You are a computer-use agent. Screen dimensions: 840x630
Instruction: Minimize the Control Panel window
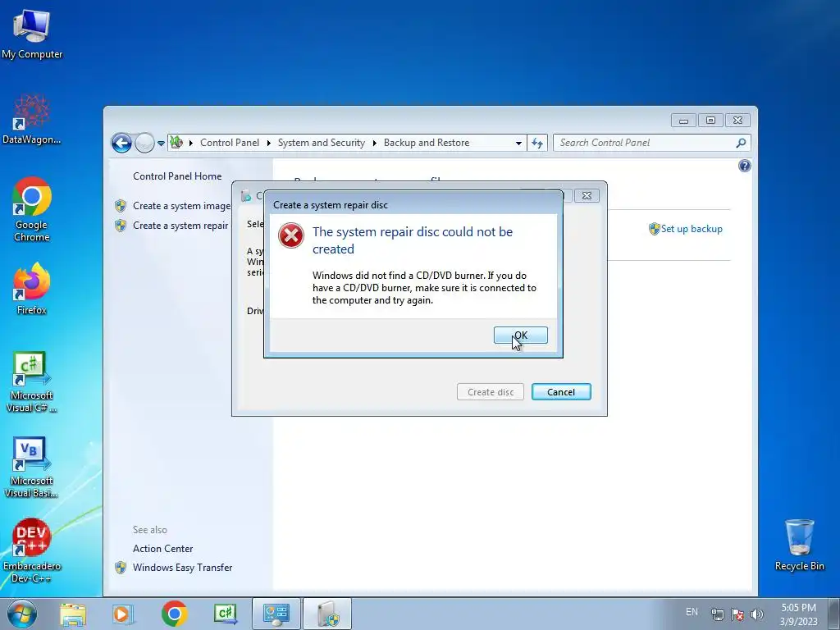683,121
